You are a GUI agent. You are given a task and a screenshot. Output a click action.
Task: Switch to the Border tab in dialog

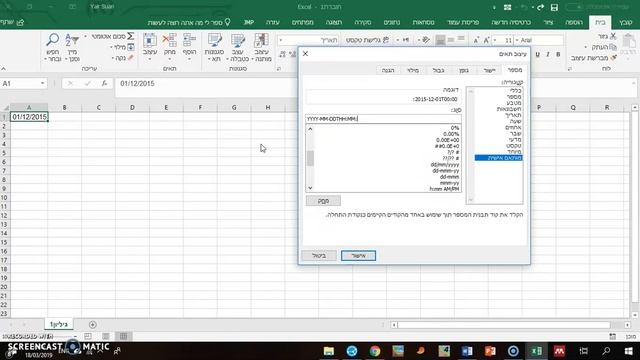click(x=438, y=70)
